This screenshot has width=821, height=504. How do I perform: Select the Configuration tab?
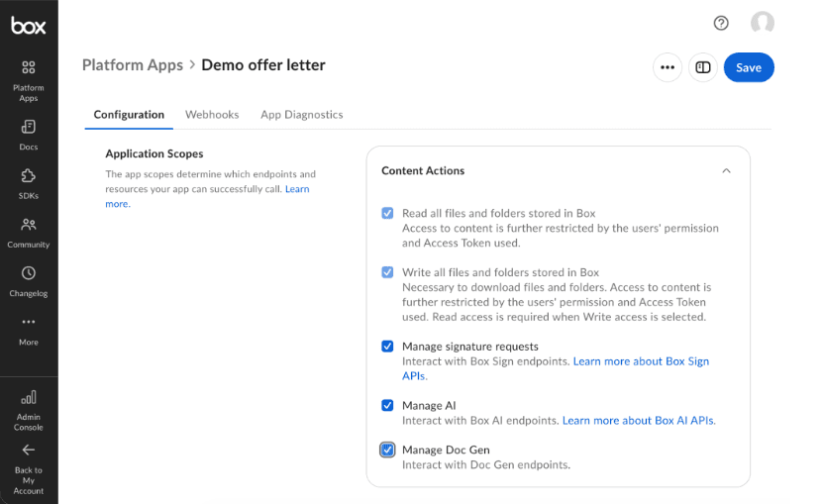tap(129, 115)
